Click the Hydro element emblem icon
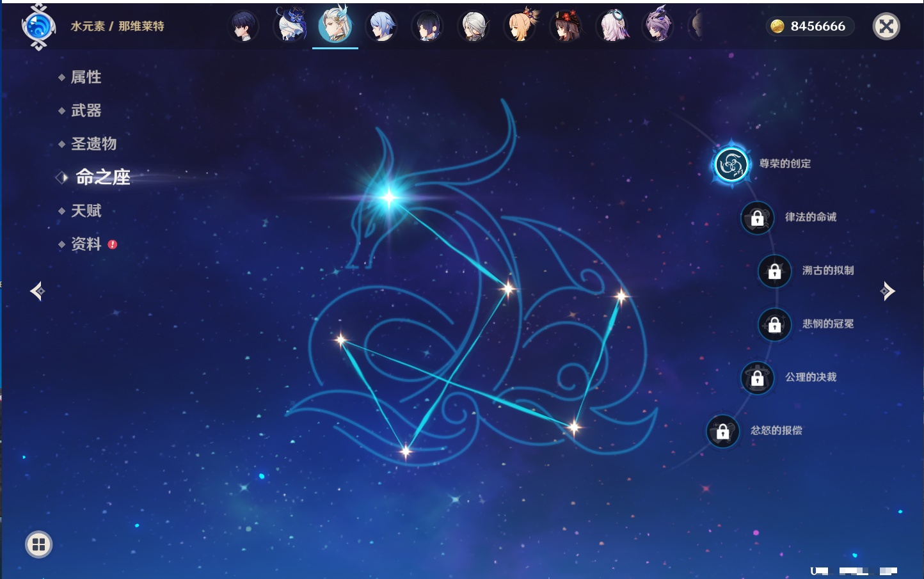 (38, 27)
